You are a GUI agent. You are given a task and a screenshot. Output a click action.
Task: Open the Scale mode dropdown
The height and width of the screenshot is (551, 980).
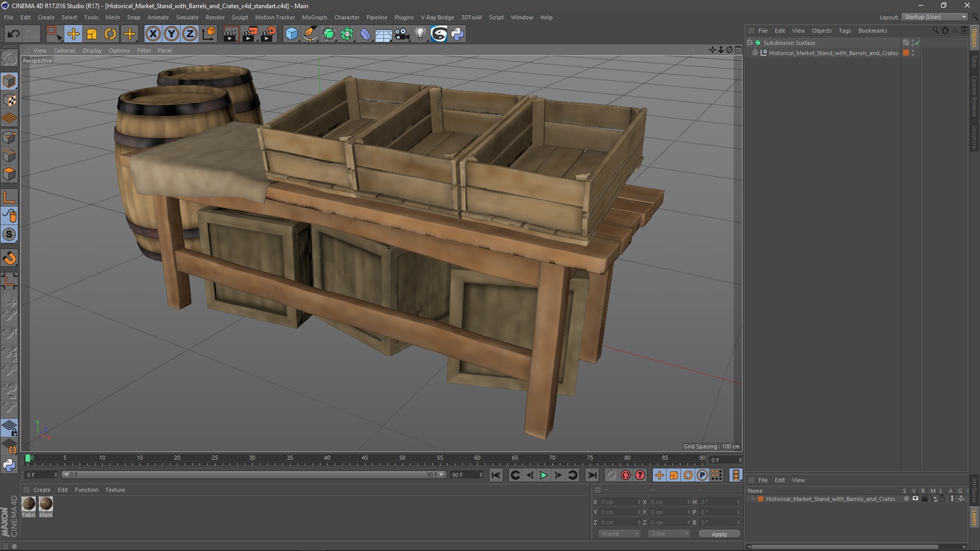coord(669,534)
